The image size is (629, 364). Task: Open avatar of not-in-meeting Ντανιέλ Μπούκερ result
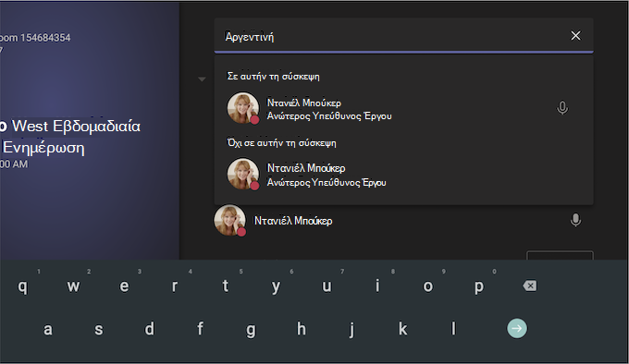click(x=243, y=174)
